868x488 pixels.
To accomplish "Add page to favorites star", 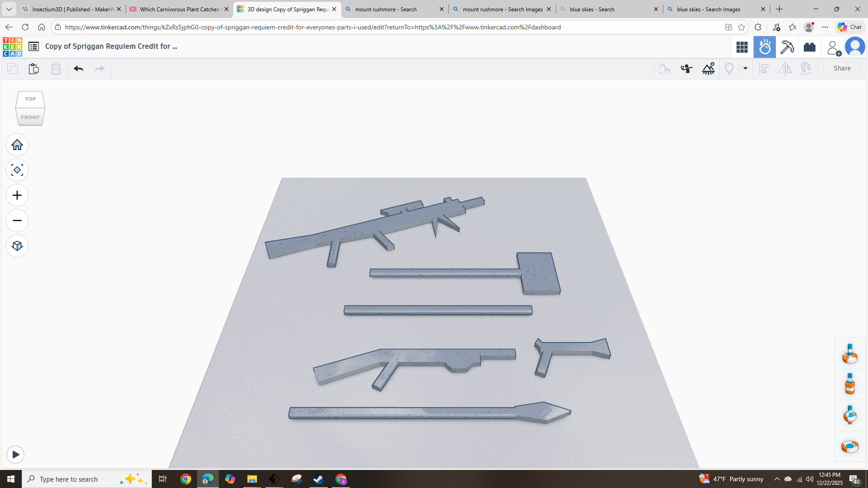I will click(741, 27).
